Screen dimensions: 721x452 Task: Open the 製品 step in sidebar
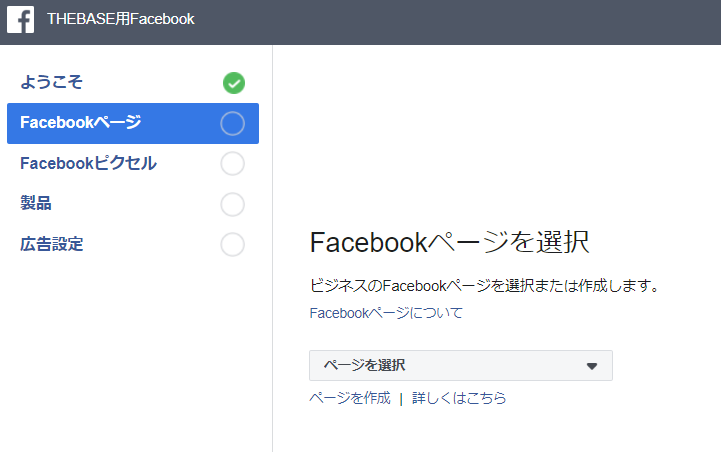(x=133, y=204)
